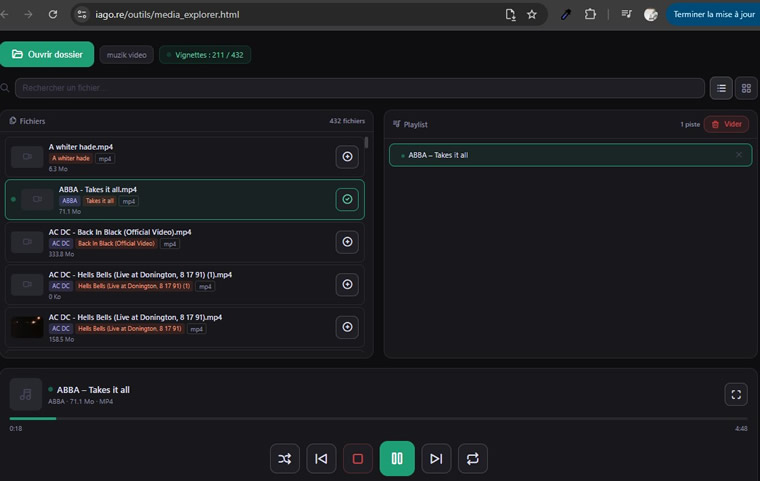Open a folder with Ouvrir dossier
Image resolution: width=760 pixels, height=481 pixels.
(x=47, y=54)
